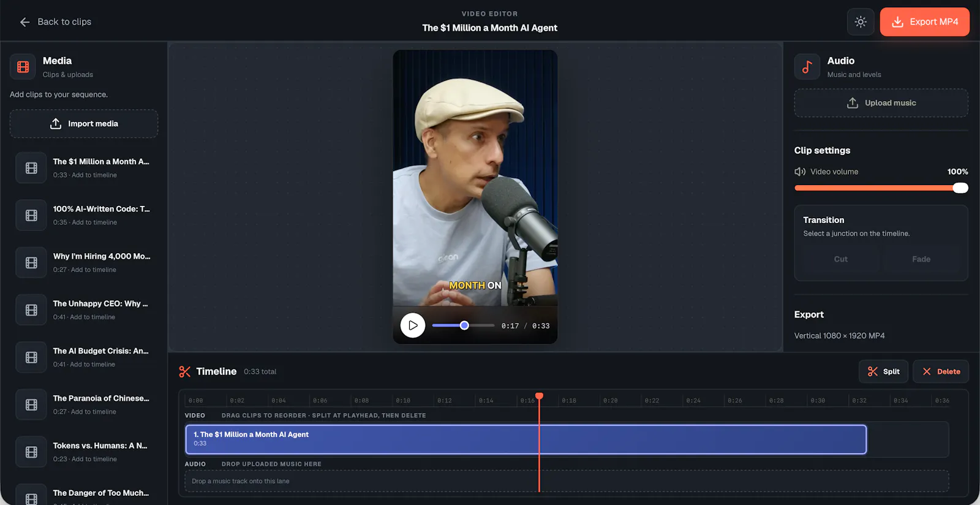Select The $1 Million a Month A... media title

[x=101, y=162]
